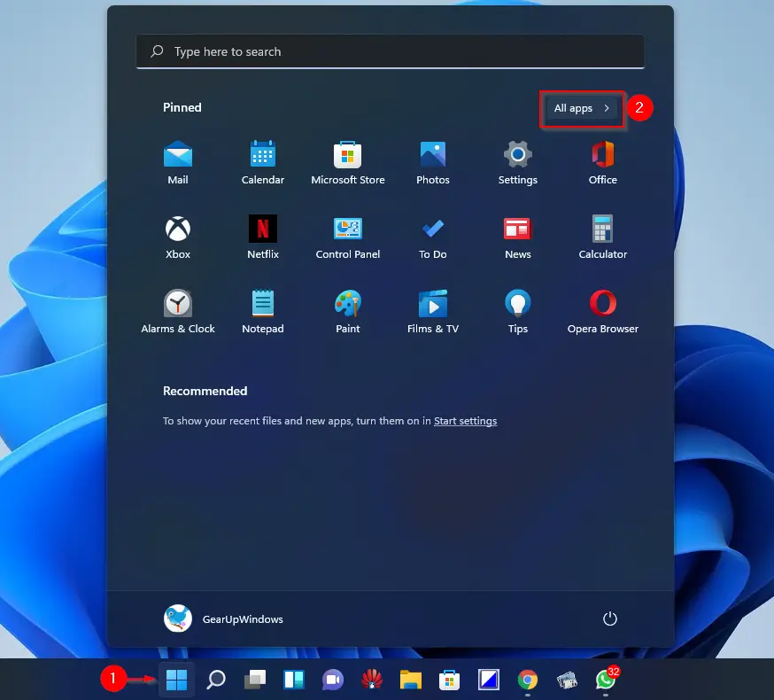Open Alarms & Clock
The width and height of the screenshot is (774, 700).
pos(178,312)
